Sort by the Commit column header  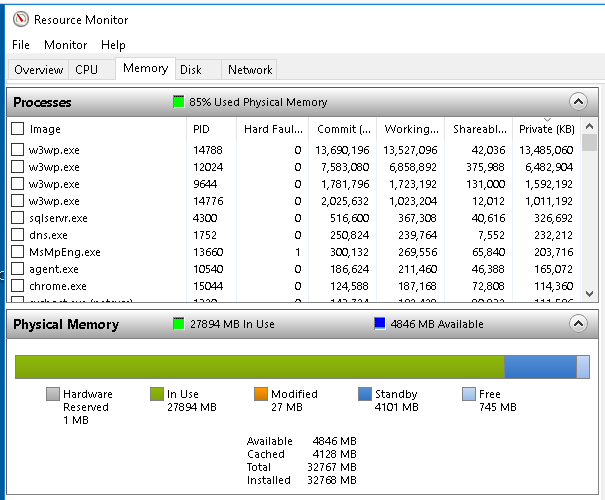tap(342, 129)
